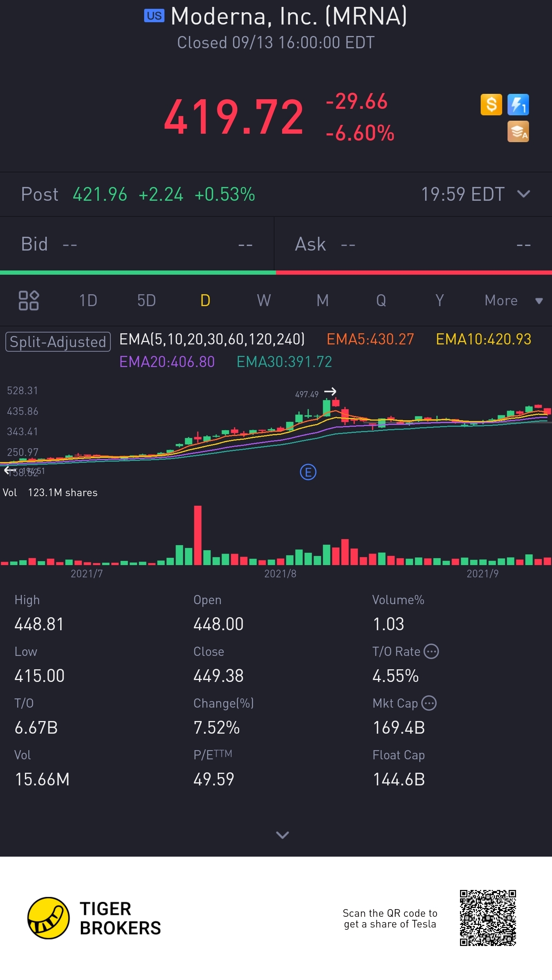Image resolution: width=552 pixels, height=980 pixels.
Task: Tap the EMA5:430.27 value
Action: (x=370, y=339)
